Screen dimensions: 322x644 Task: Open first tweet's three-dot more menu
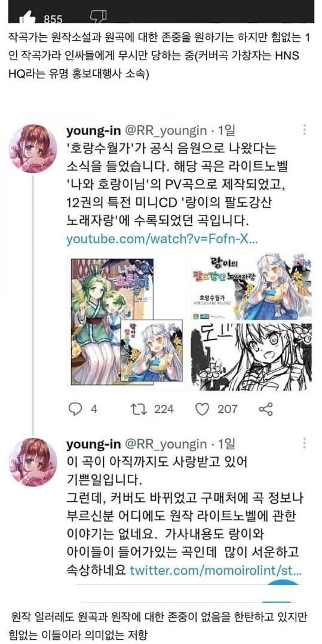click(304, 130)
